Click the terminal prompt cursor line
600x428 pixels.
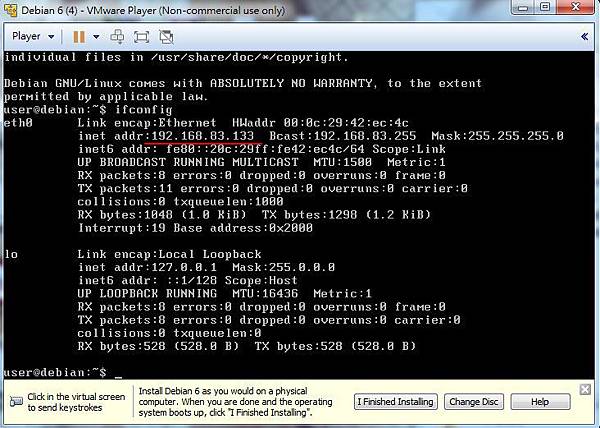click(x=63, y=373)
